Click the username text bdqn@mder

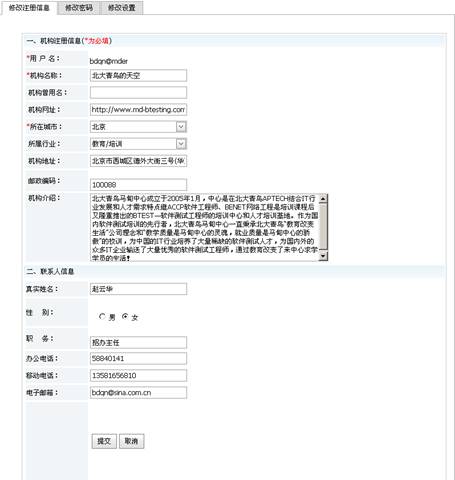click(x=109, y=61)
